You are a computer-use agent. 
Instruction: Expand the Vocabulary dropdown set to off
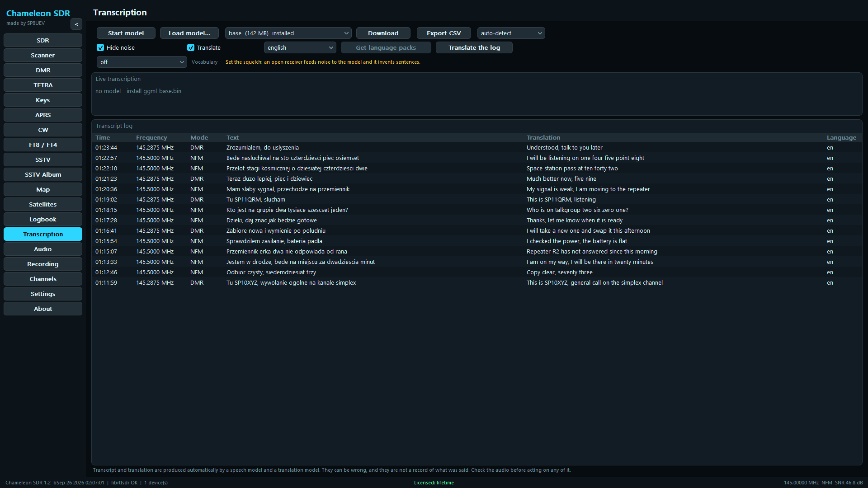(142, 62)
